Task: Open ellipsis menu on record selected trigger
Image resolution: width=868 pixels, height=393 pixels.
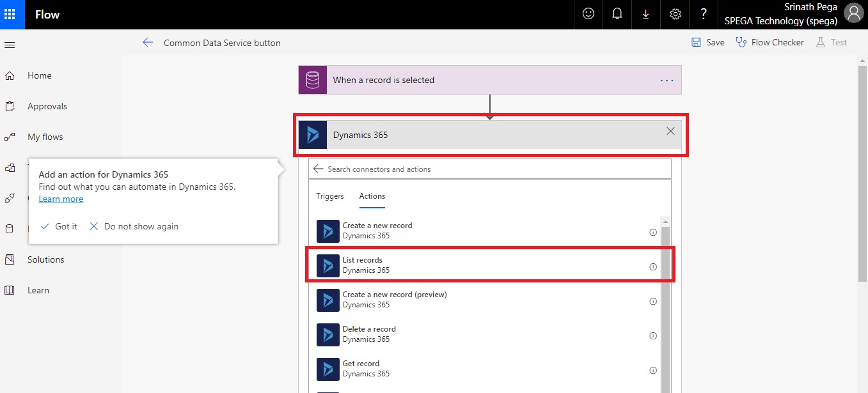Action: [x=667, y=81]
